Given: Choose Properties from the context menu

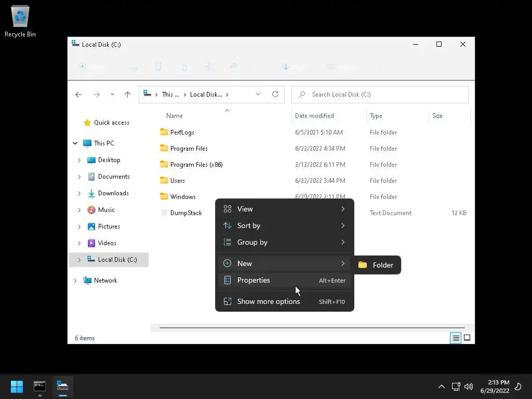Looking at the screenshot, I should point(285,280).
